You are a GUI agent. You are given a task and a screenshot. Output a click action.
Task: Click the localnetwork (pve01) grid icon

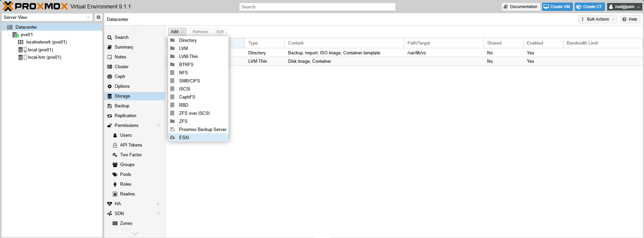(21, 42)
